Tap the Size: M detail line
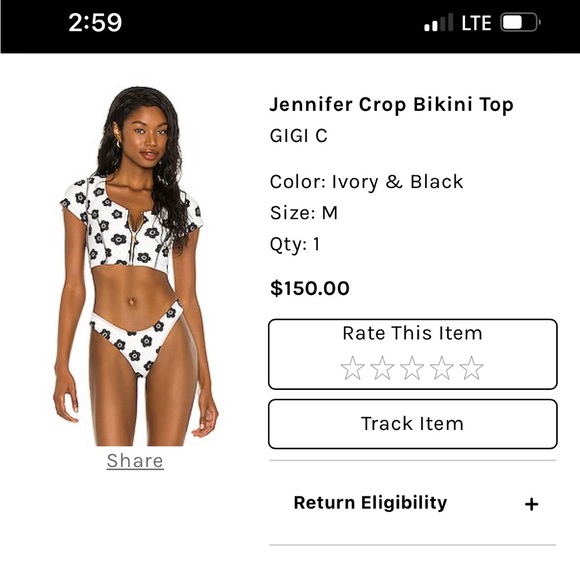 304,213
